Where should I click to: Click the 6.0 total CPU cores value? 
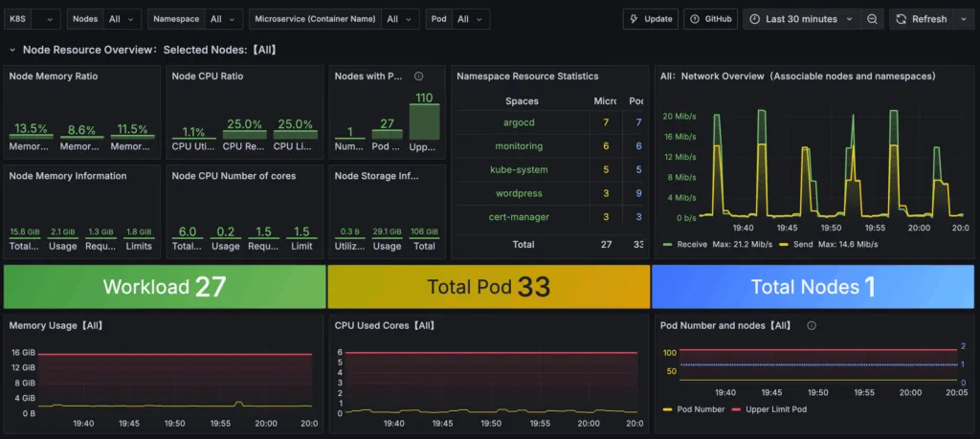point(188,231)
